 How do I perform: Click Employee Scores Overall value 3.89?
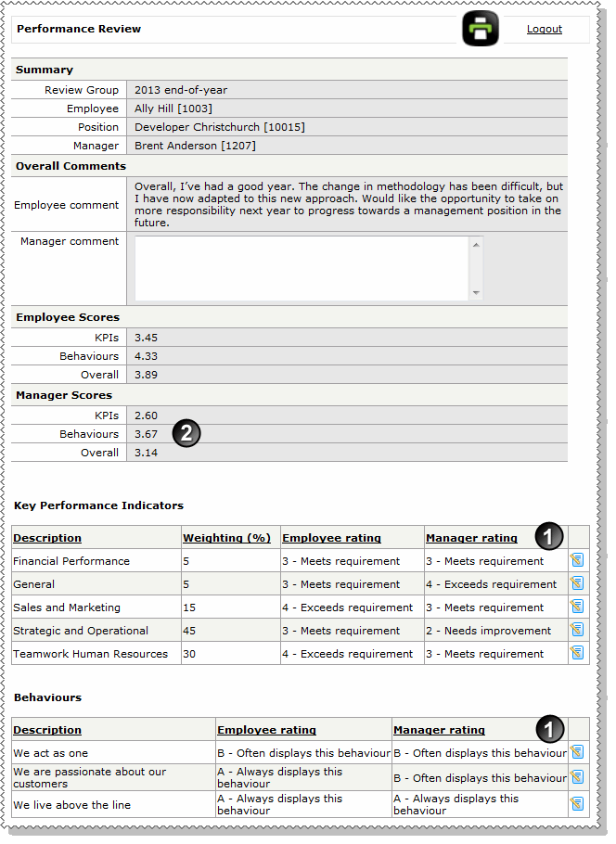146,375
